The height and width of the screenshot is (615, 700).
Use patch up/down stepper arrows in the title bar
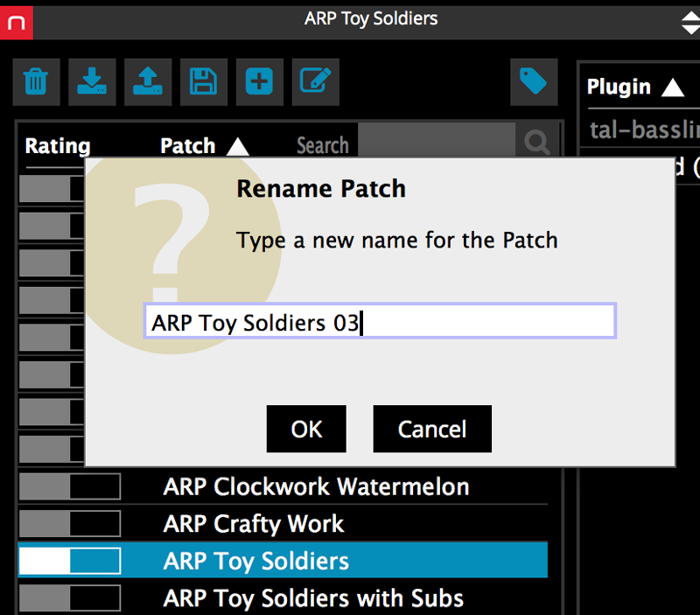point(690,23)
